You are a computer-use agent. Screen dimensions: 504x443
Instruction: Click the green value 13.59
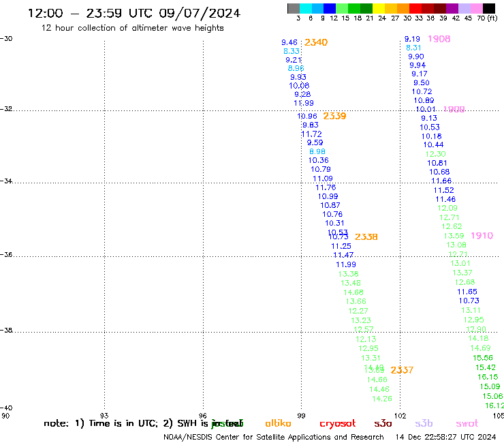click(454, 236)
